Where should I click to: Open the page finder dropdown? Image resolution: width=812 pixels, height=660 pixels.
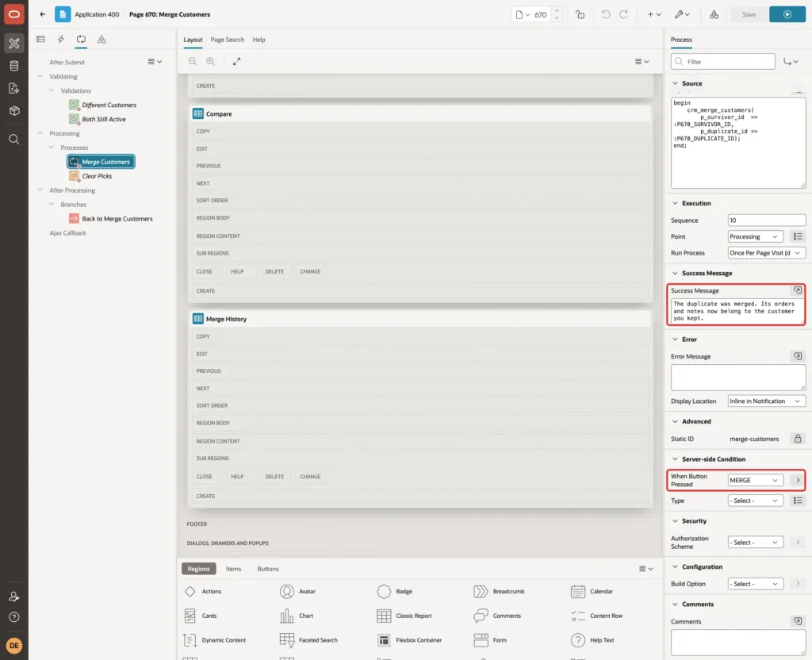pos(523,14)
